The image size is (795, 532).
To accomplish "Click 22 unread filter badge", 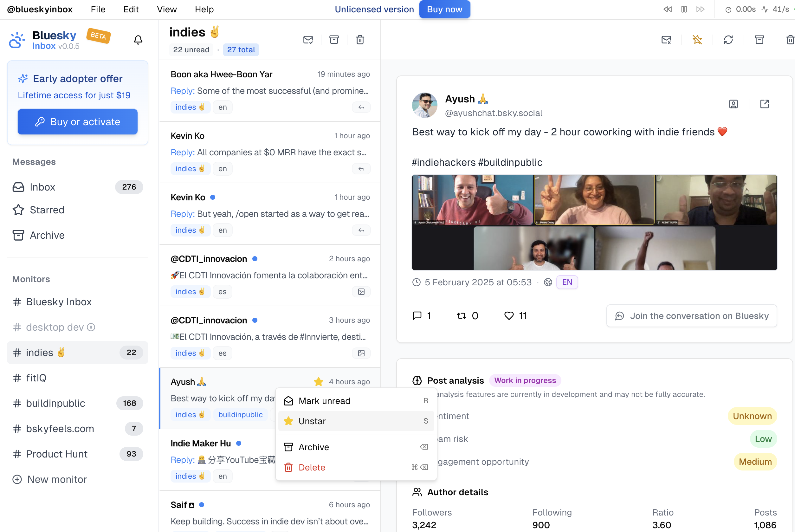I will 191,50.
